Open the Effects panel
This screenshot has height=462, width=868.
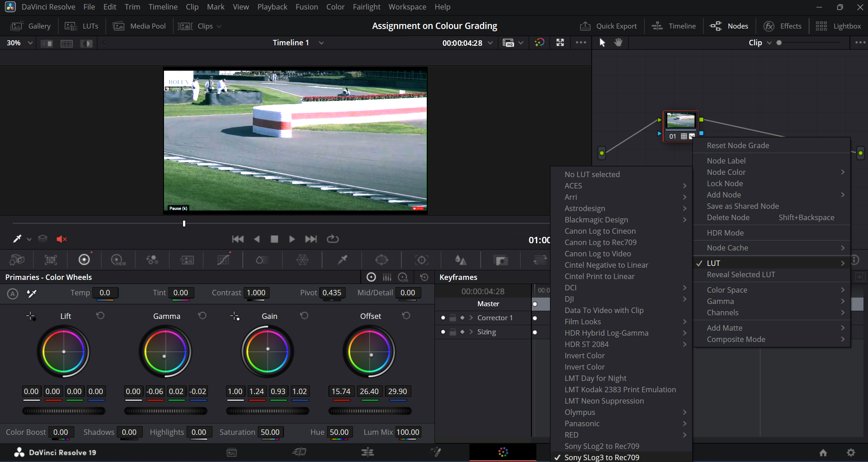782,26
